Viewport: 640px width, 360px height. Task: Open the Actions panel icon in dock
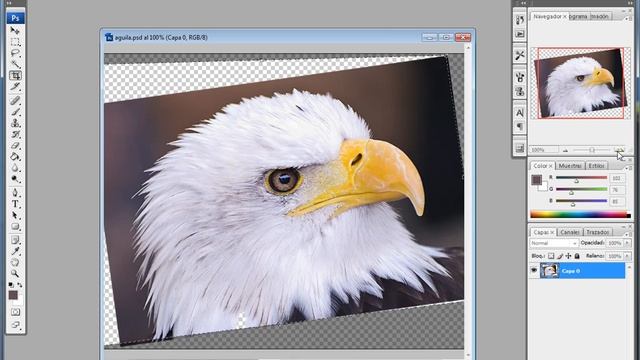pyautogui.click(x=520, y=34)
